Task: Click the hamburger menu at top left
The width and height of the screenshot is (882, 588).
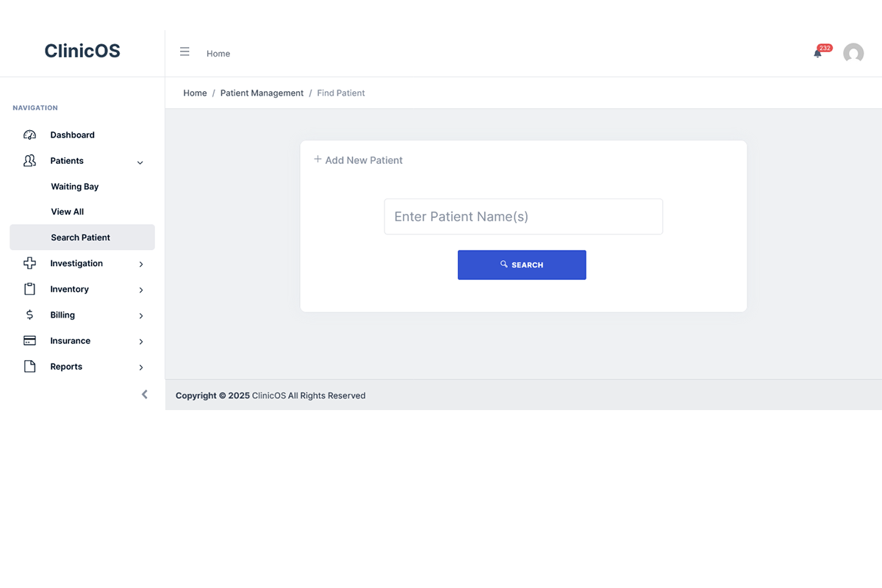Action: click(x=184, y=51)
